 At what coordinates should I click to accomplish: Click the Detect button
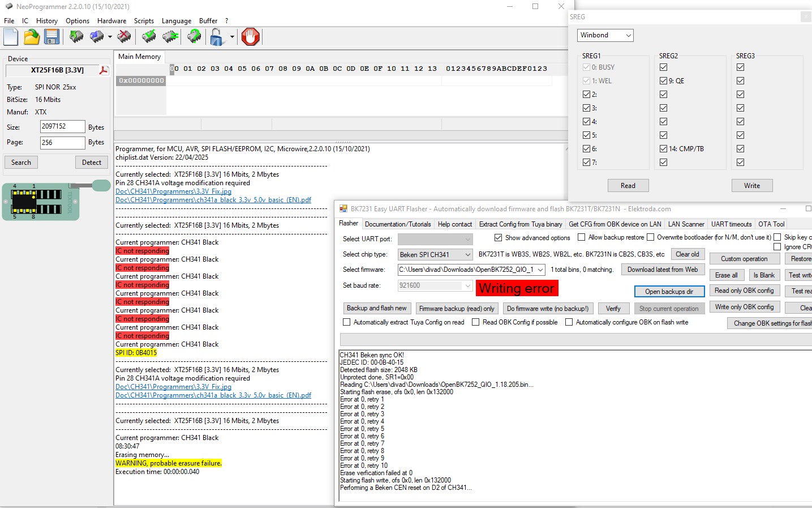tap(92, 163)
